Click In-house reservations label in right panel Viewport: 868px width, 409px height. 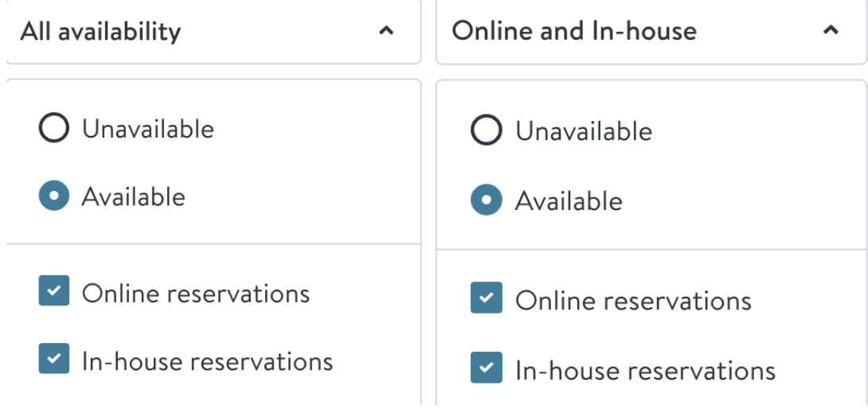click(x=646, y=370)
